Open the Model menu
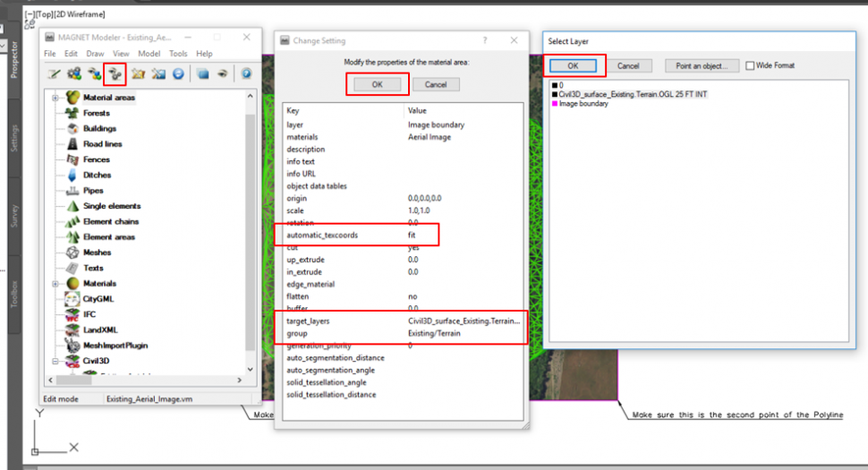 click(149, 54)
